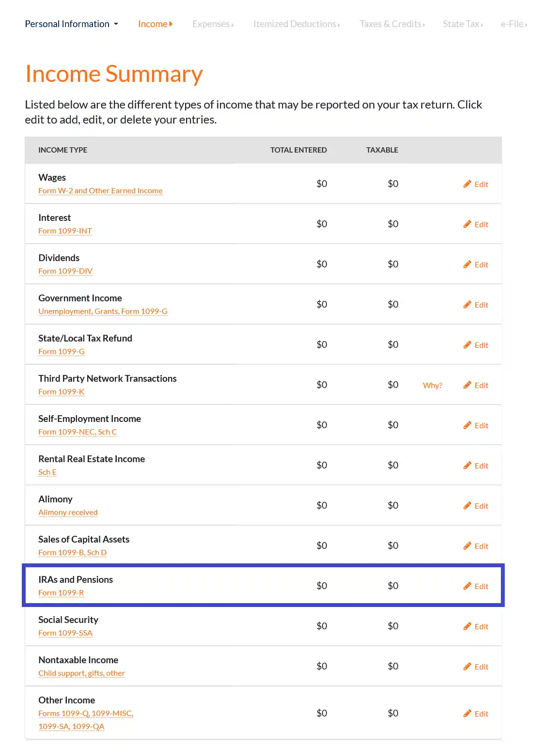Expand the Expenses navigation menu
This screenshot has height=747, width=560.
tap(213, 24)
